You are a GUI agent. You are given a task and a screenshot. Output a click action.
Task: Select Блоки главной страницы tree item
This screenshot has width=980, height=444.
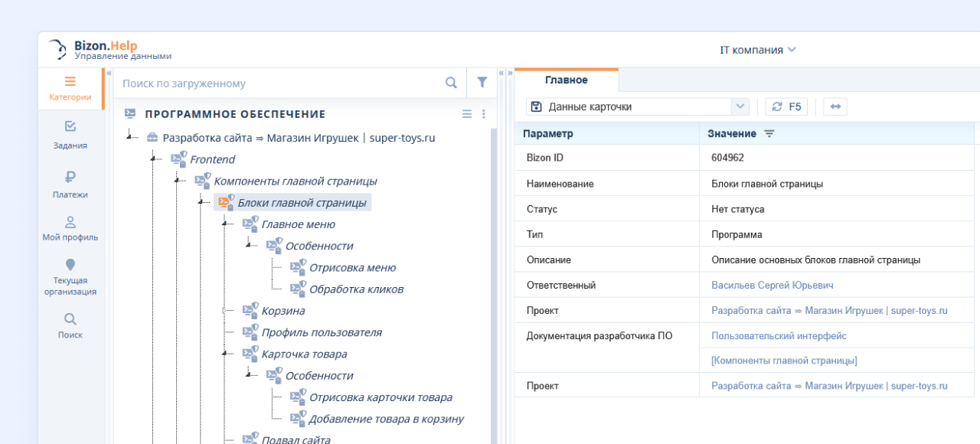coord(302,202)
